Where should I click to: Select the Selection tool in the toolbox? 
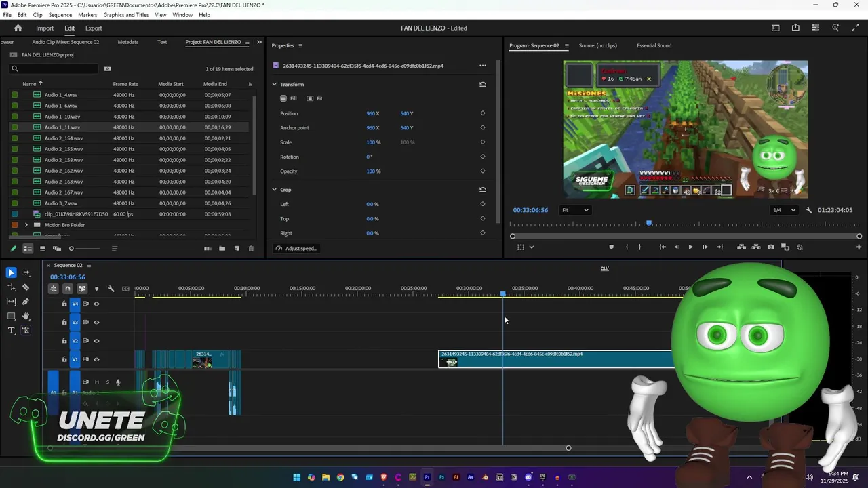pos(12,272)
